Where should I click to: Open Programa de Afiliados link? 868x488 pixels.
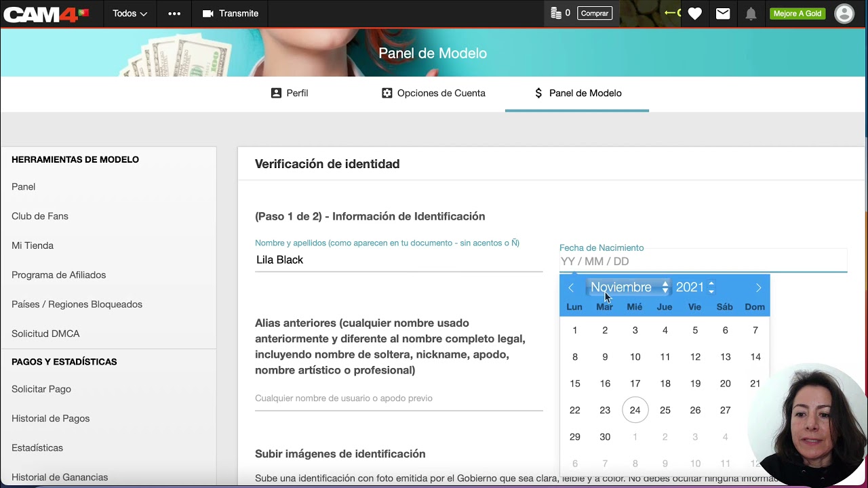point(58,274)
